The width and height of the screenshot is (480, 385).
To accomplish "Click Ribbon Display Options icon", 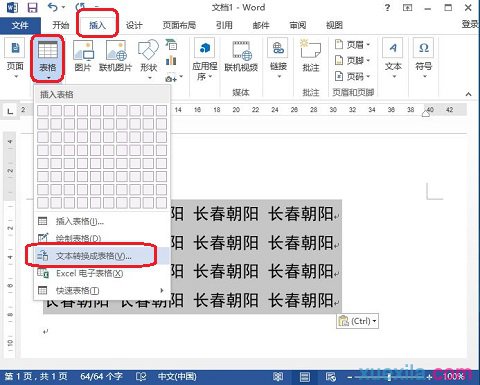I will [x=408, y=7].
